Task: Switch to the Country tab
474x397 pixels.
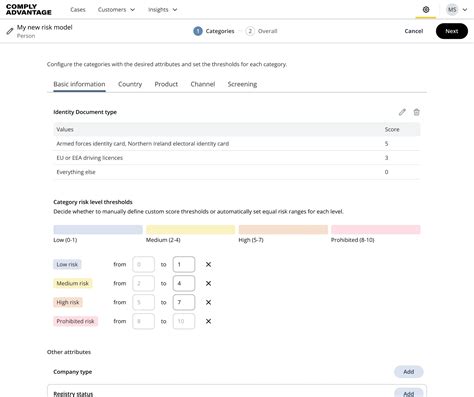Action: (x=130, y=84)
